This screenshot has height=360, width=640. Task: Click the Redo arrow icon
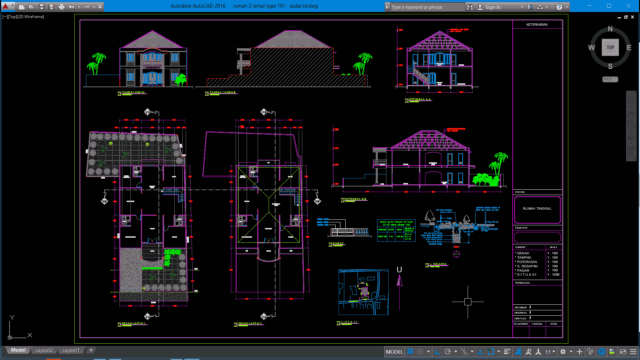87,7
